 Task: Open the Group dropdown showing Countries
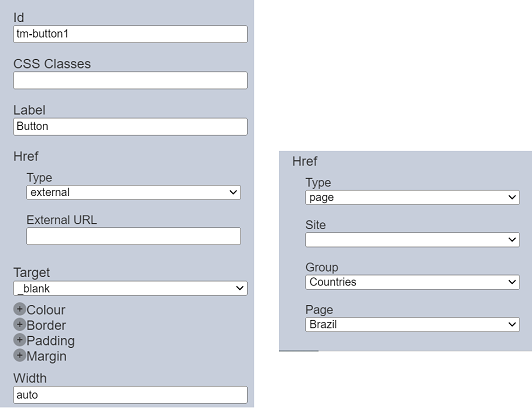412,282
